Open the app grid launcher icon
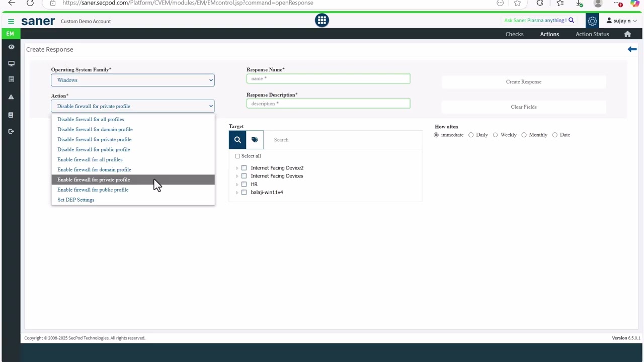The image size is (644, 362). pyautogui.click(x=322, y=20)
